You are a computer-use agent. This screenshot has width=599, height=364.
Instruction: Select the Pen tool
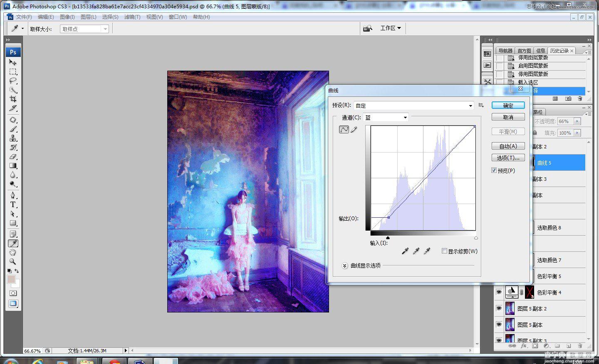13,195
